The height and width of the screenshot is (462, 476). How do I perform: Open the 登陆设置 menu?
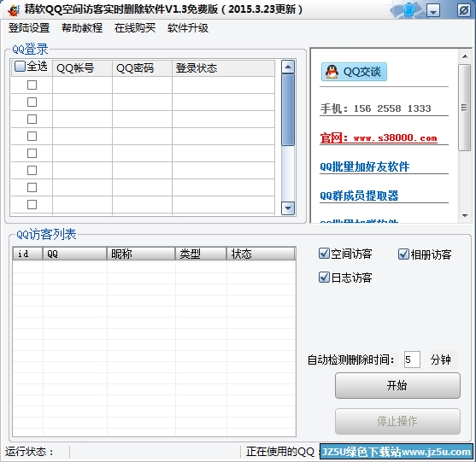tap(29, 28)
